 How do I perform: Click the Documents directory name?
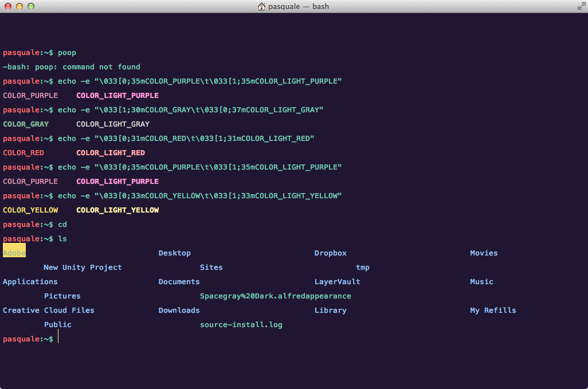tap(179, 282)
